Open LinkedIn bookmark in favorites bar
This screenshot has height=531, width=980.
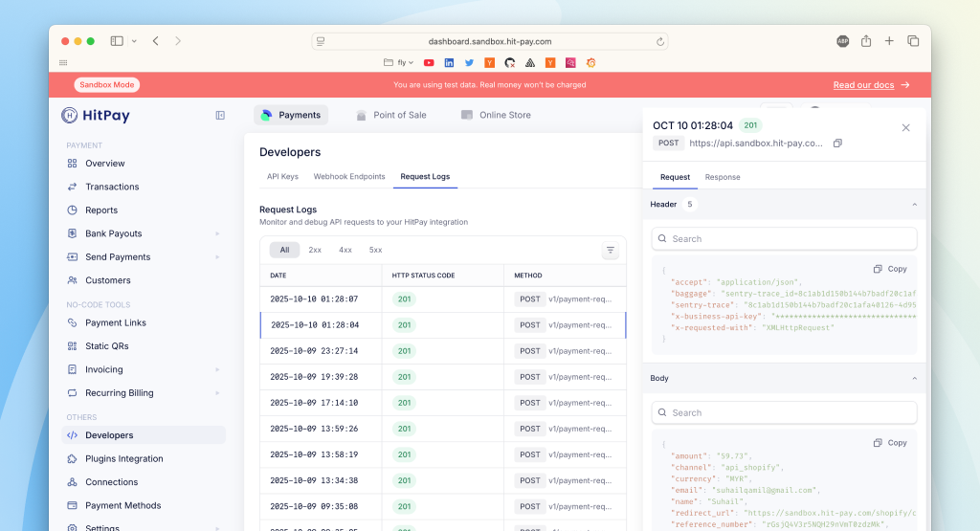pos(449,62)
